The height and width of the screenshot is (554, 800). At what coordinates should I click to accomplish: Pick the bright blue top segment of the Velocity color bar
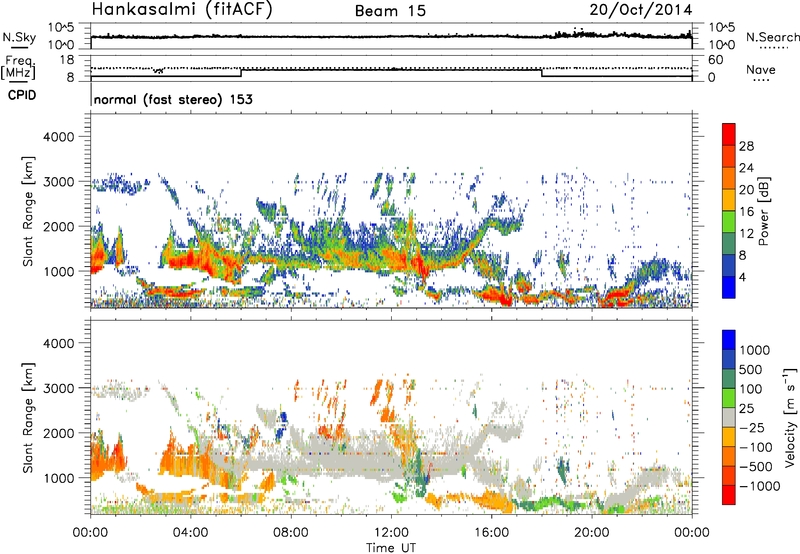point(729,340)
